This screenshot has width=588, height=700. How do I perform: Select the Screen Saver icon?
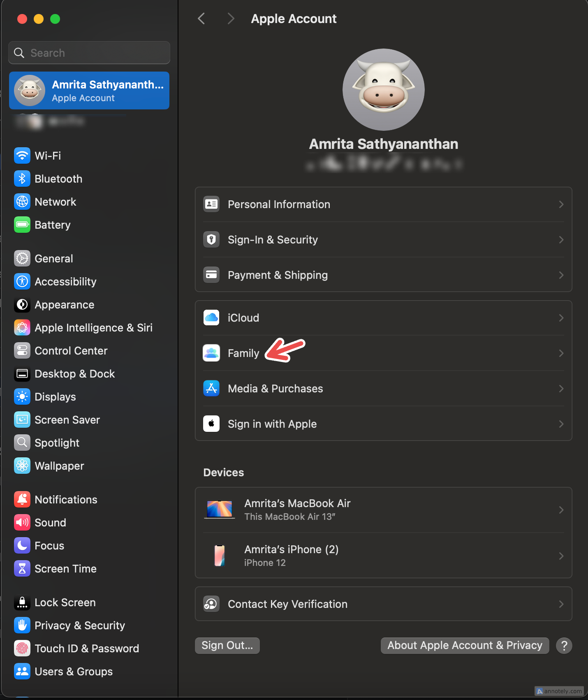tap(22, 420)
